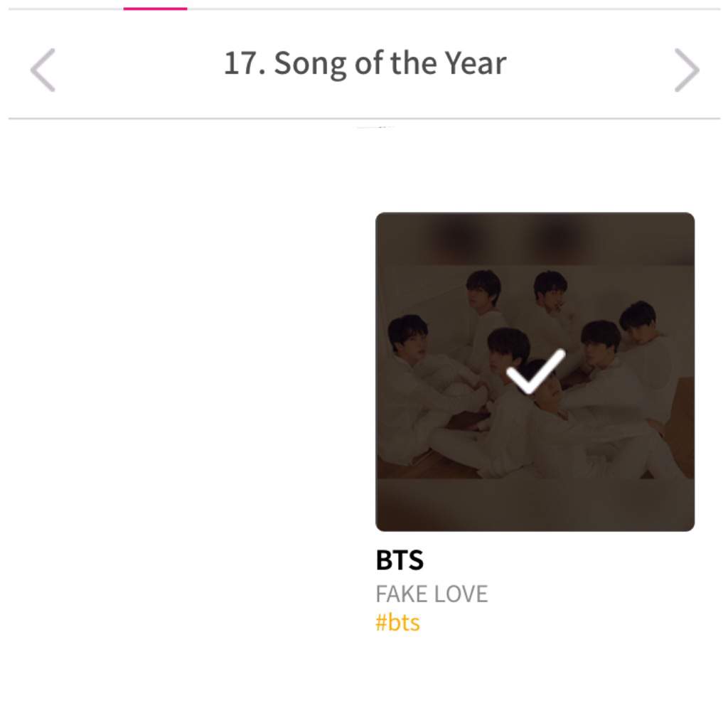The height and width of the screenshot is (728, 728).
Task: Click the left chevron arrow
Action: click(x=43, y=70)
